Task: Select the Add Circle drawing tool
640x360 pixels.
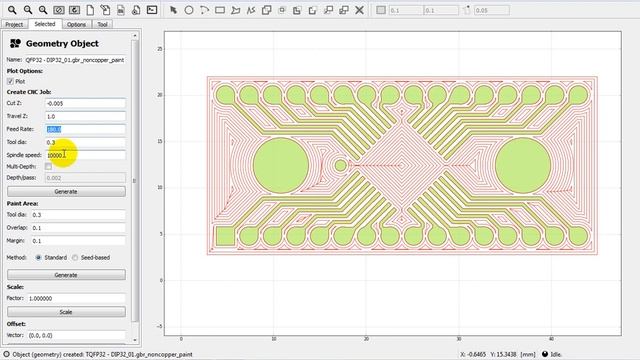Action: [x=189, y=10]
